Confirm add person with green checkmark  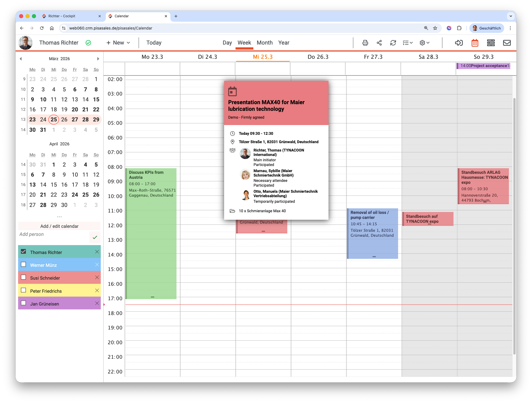tap(95, 237)
